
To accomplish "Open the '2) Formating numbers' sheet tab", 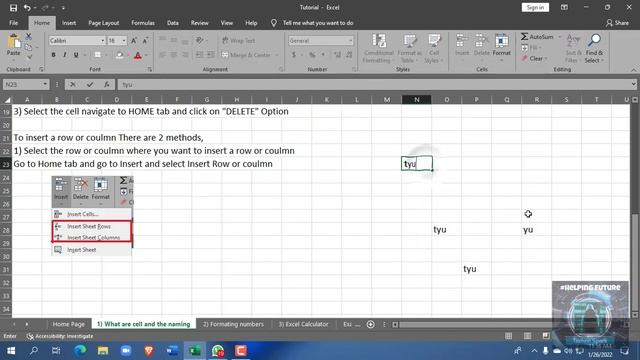I will pos(233,324).
